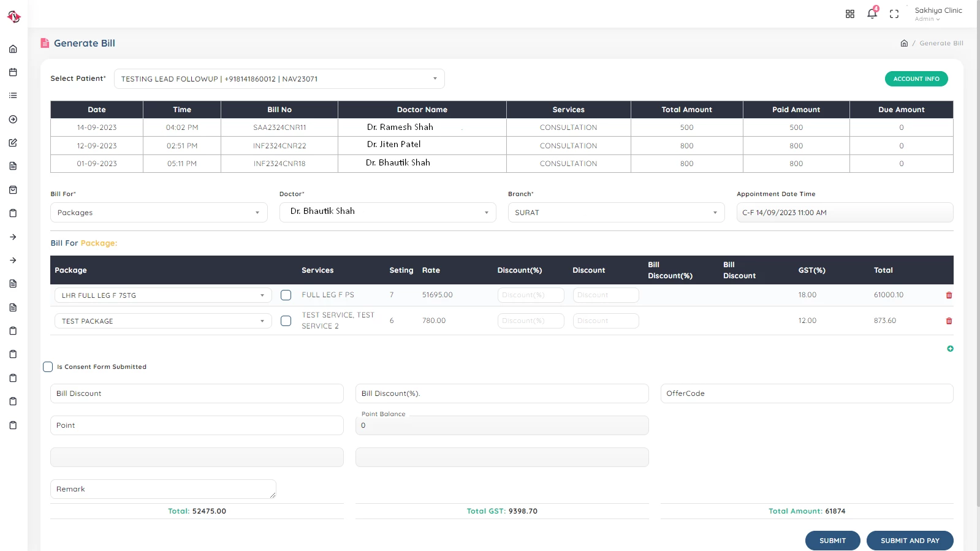Click bill number INF2324CNR18
Screen dimensions: 980x551
279,164
